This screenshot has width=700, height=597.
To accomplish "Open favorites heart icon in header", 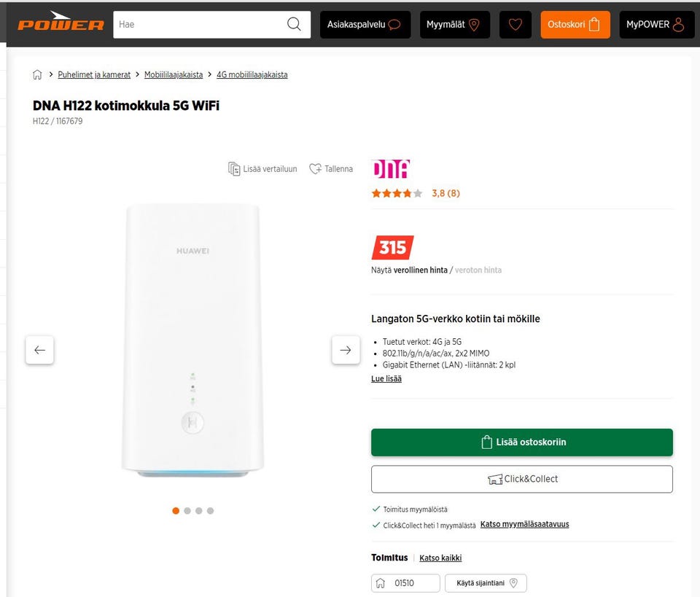I will coord(515,24).
